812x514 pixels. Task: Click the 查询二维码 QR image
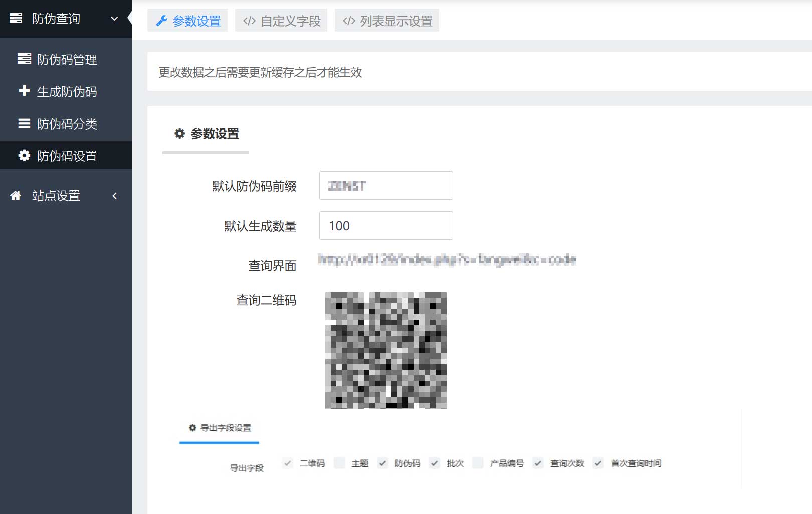[386, 351]
